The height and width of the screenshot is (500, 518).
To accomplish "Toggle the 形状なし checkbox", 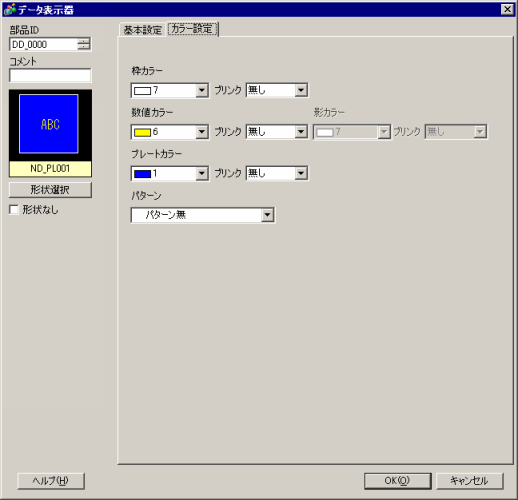I will point(14,210).
